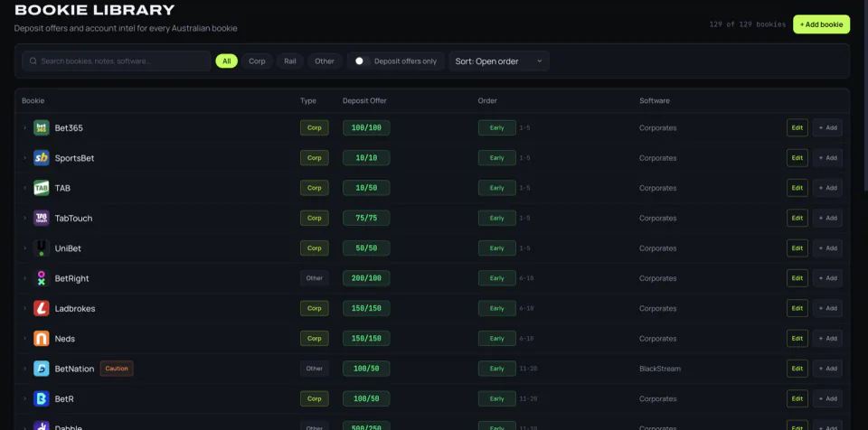Open the Sort: Open order dropdown
The image size is (868, 430).
499,61
